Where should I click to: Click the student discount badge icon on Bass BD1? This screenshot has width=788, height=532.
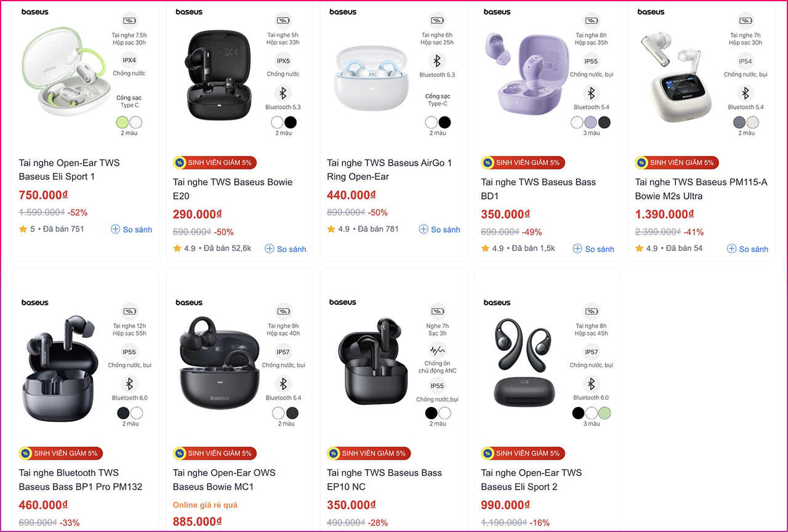488,163
